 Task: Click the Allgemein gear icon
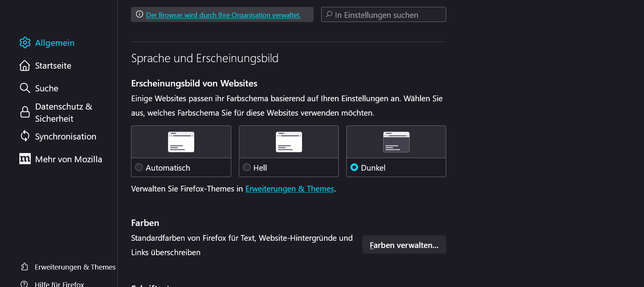tap(25, 42)
